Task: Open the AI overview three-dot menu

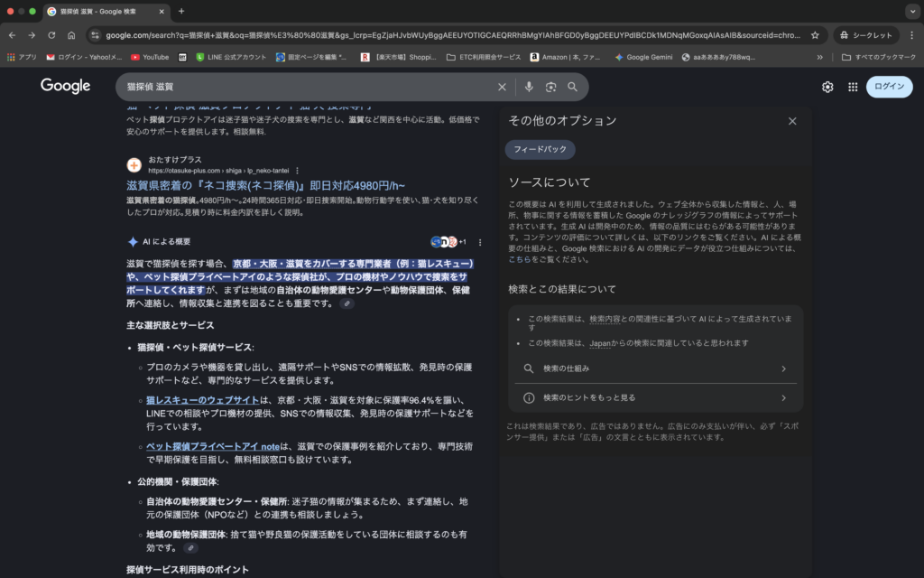Action: click(x=479, y=242)
